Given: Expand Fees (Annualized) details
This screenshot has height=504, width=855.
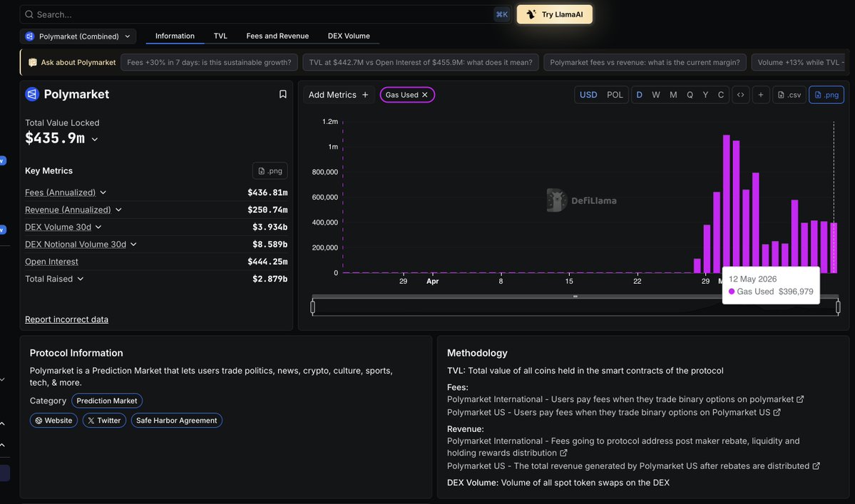Looking at the screenshot, I should [x=103, y=192].
